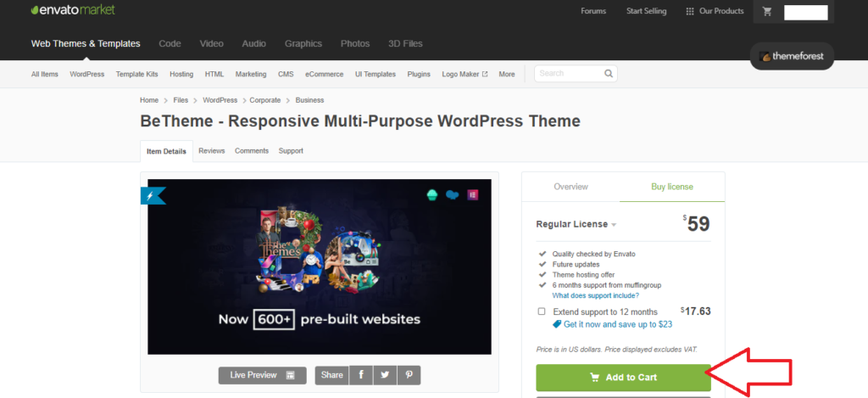Click the search magnifier icon

tap(609, 73)
